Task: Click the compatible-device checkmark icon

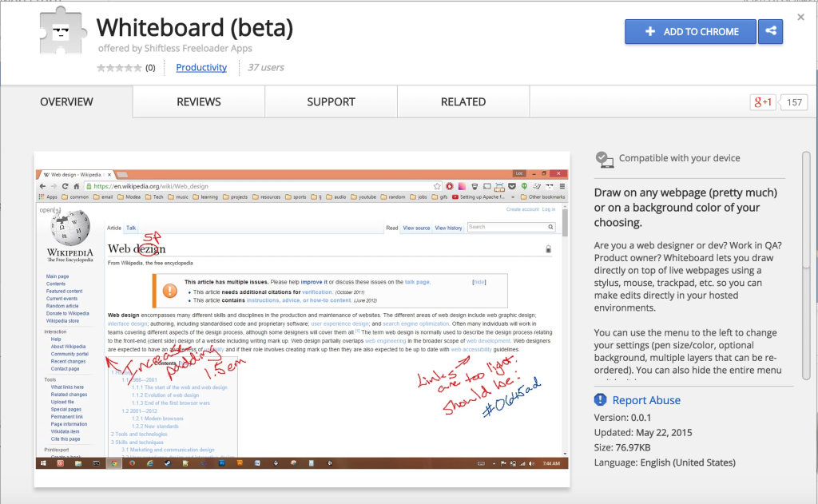Action: [604, 159]
